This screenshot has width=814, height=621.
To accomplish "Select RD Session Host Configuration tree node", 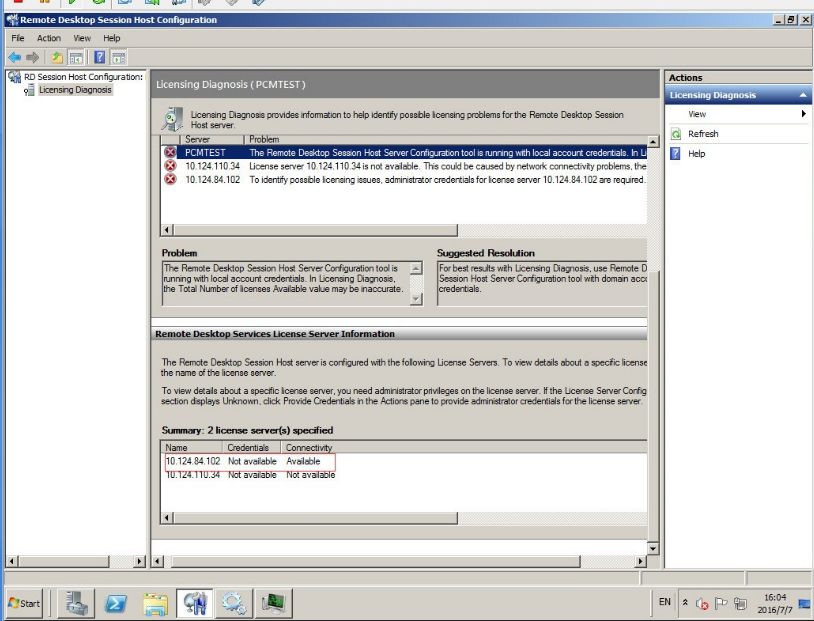I will (83, 77).
